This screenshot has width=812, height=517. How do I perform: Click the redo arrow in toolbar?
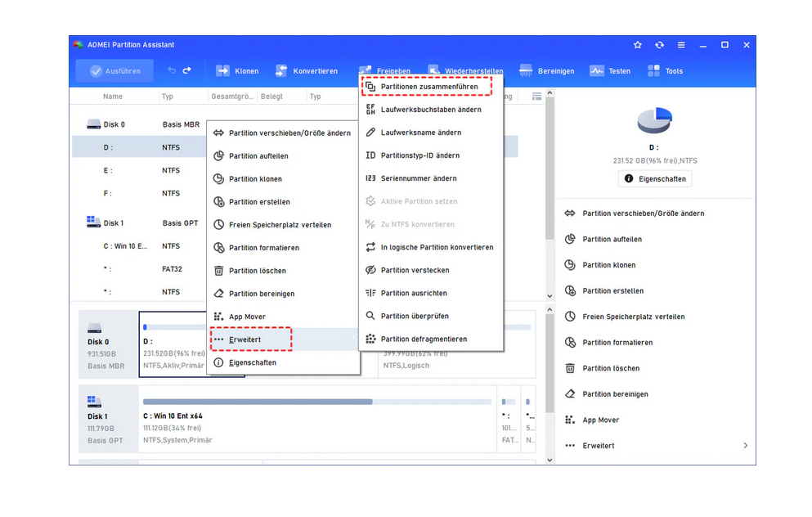(x=186, y=71)
